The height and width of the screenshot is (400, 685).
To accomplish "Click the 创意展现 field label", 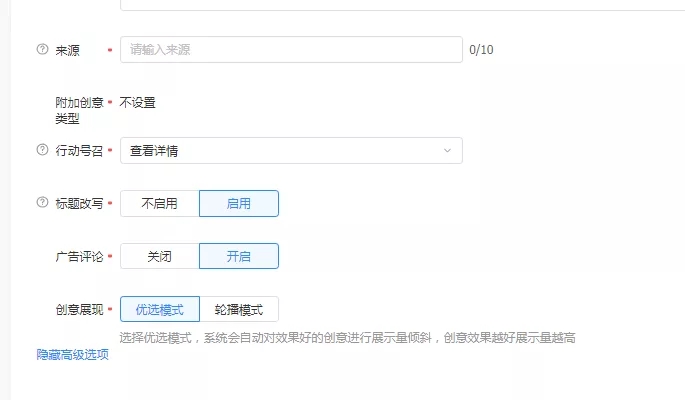I will pos(79,309).
